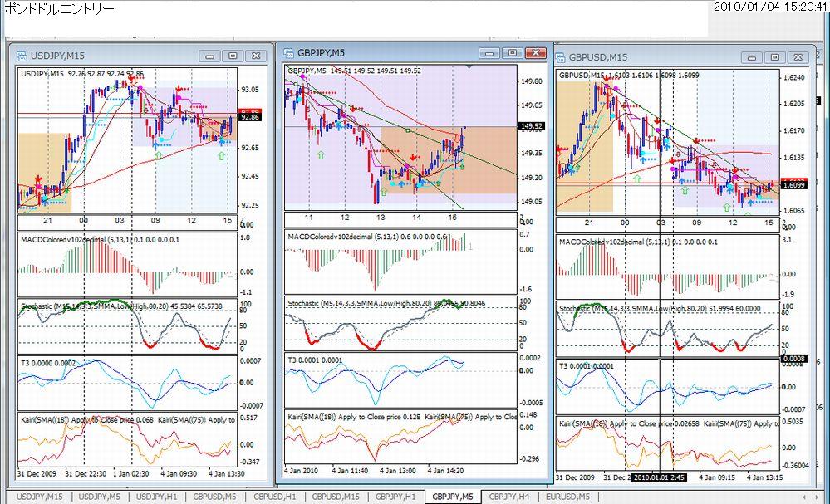Minimize the USDJPY,M15 chart window

click(x=209, y=56)
